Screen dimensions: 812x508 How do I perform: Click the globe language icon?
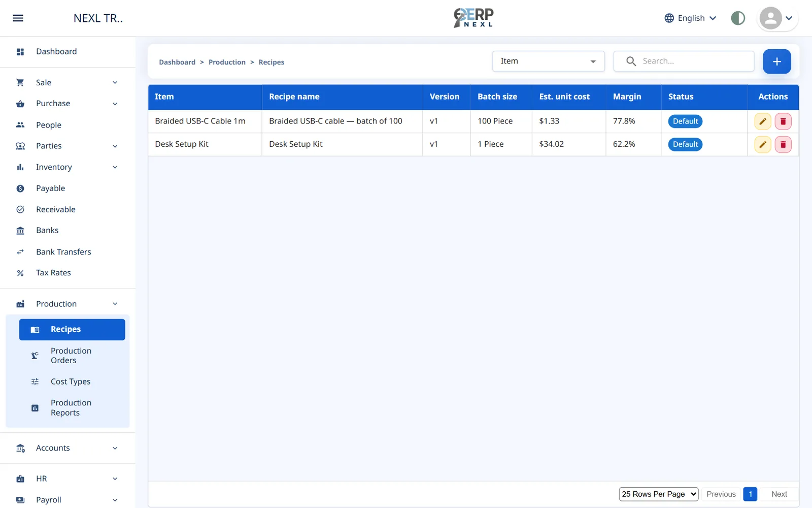tap(669, 18)
